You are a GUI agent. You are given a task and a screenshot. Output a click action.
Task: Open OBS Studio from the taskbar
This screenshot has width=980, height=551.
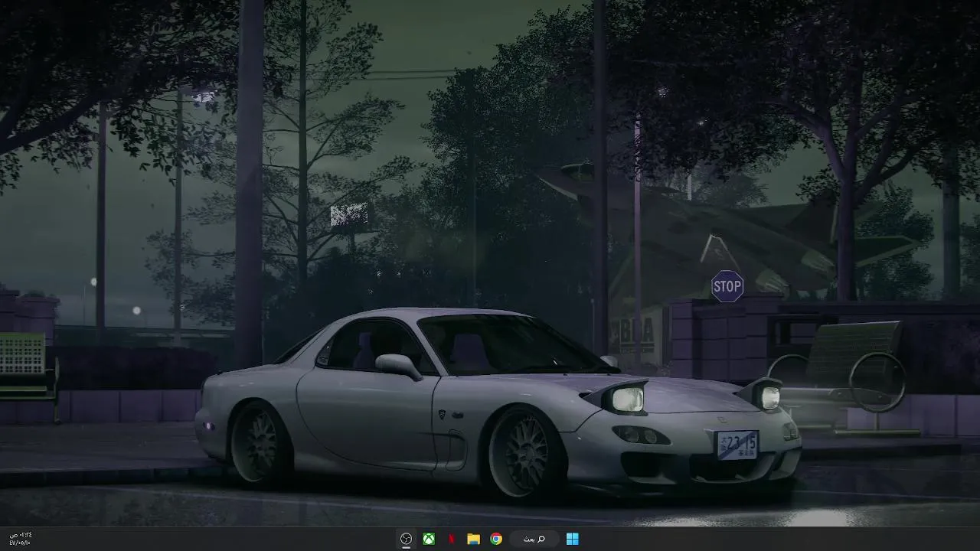[x=407, y=539]
